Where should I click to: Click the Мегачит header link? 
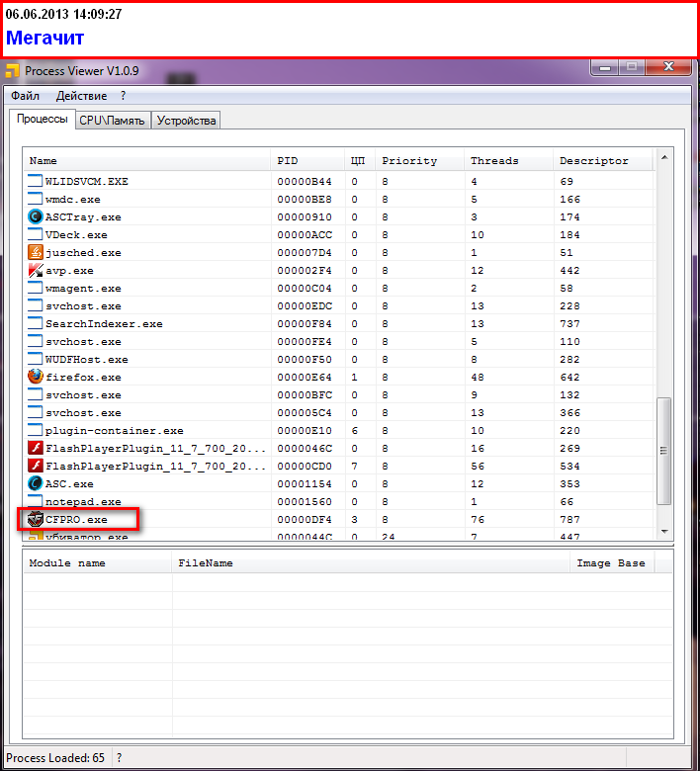coord(44,38)
